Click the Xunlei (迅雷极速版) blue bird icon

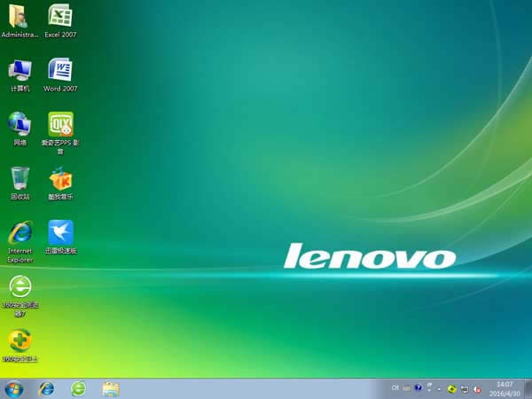pyautogui.click(x=60, y=233)
